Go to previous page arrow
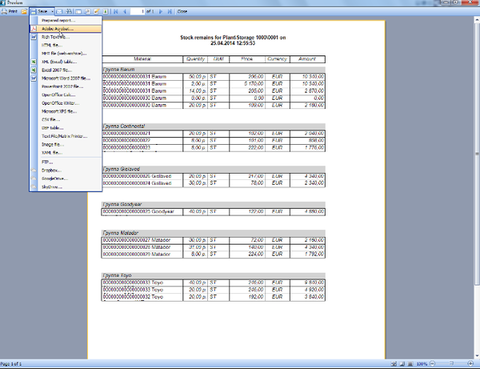Viewport: 480px width, 369px height. [125, 11]
